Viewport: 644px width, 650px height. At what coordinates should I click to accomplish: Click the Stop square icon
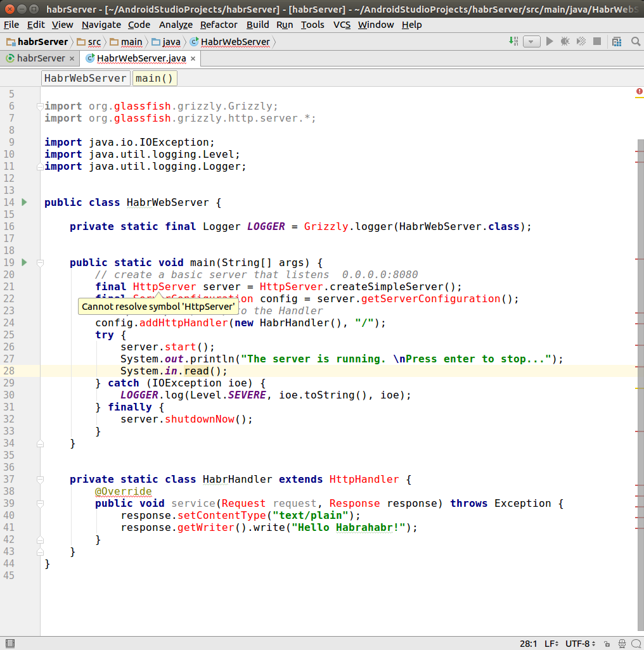point(596,41)
